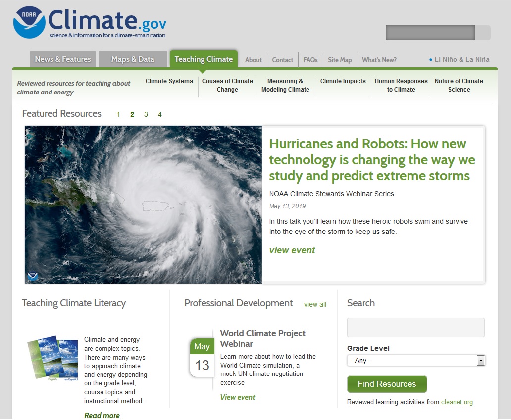The width and height of the screenshot is (511, 420).
Task: Open the Causes of Climate Change section
Action: (x=227, y=85)
